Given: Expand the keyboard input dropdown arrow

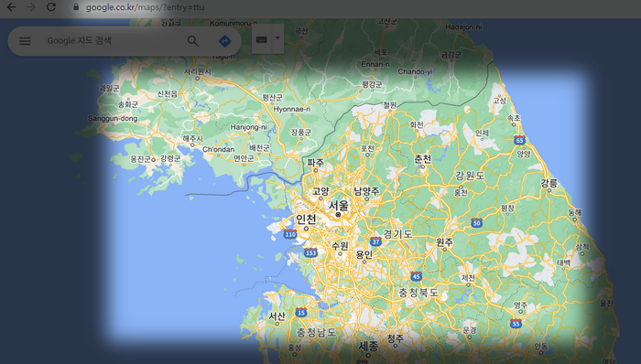Looking at the screenshot, I should pyautogui.click(x=277, y=37).
